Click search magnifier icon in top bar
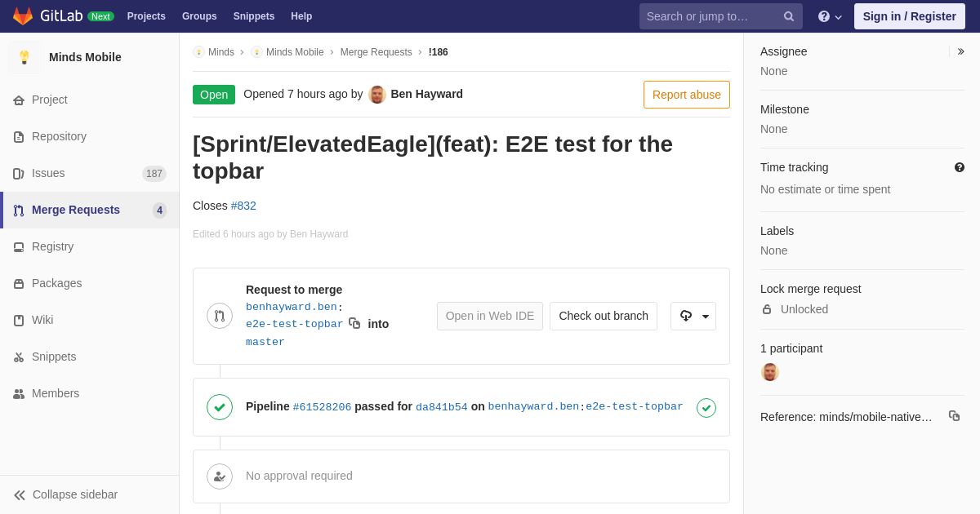 click(x=788, y=16)
